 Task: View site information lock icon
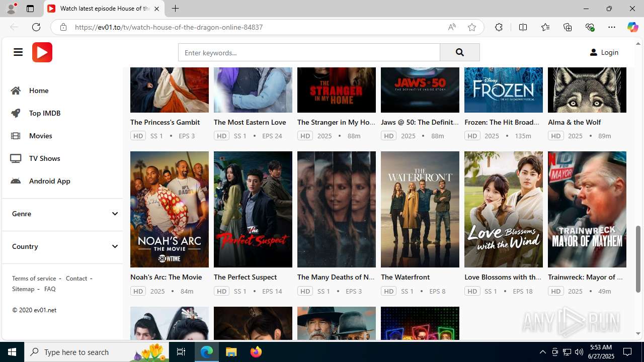click(x=63, y=27)
